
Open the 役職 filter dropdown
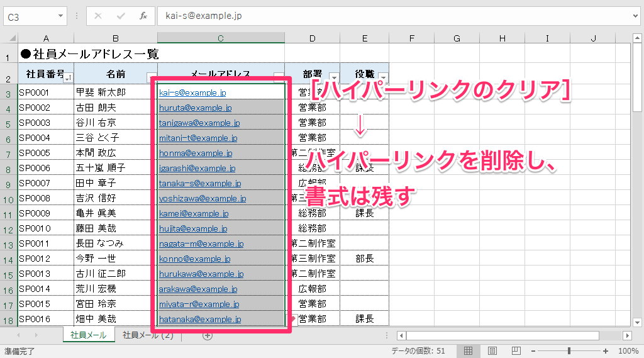coord(383,77)
